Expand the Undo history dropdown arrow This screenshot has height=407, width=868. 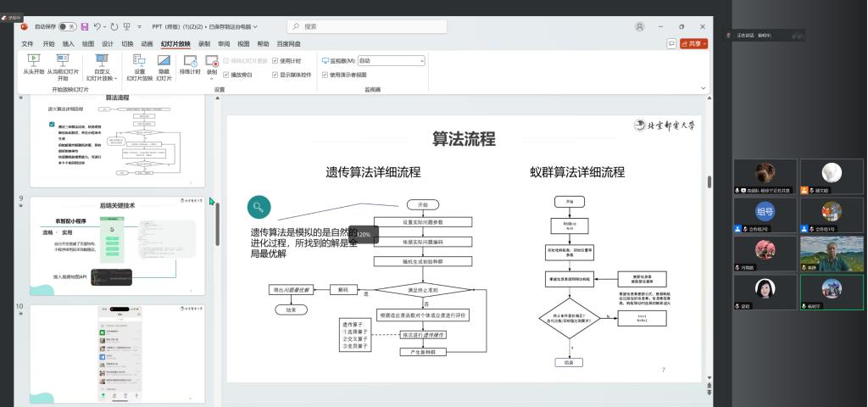pyautogui.click(x=104, y=26)
